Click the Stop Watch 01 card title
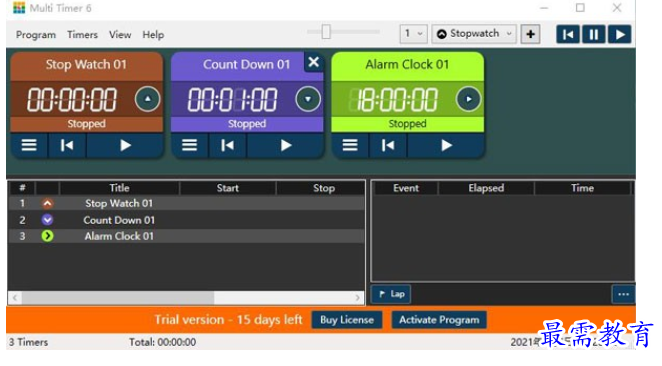This screenshot has width=662, height=366. tap(86, 65)
